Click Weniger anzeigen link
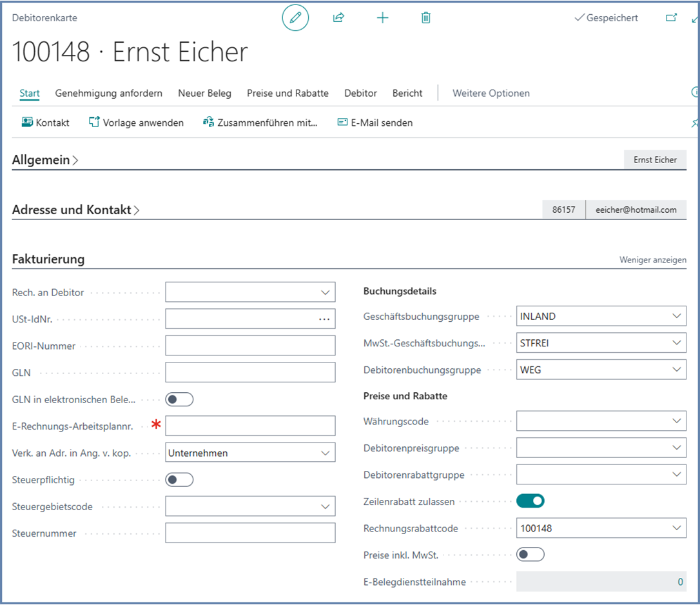The image size is (700, 605). click(x=652, y=260)
